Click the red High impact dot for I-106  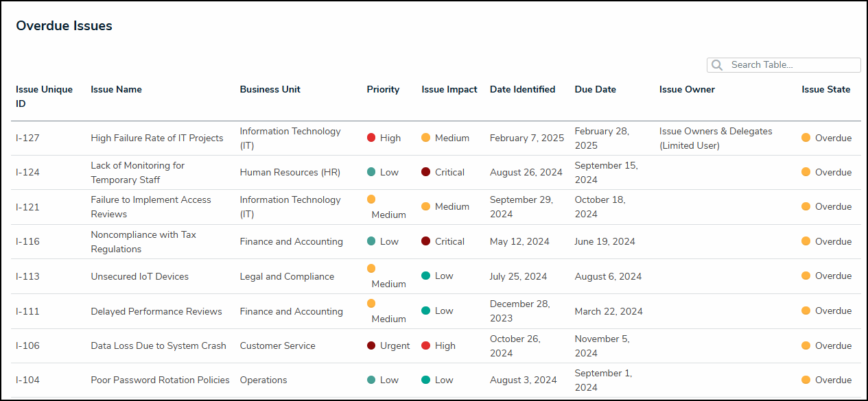click(x=426, y=345)
